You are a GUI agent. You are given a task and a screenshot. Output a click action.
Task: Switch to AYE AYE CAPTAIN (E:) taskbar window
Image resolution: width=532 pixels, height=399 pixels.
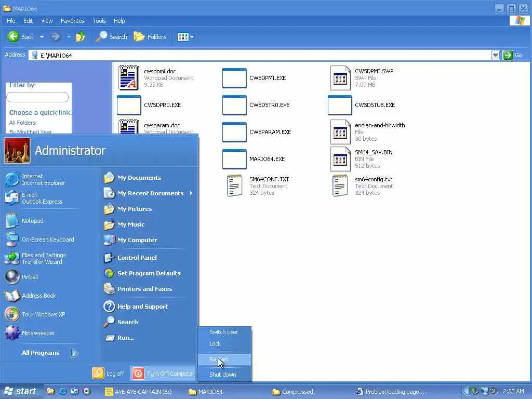[x=138, y=392]
